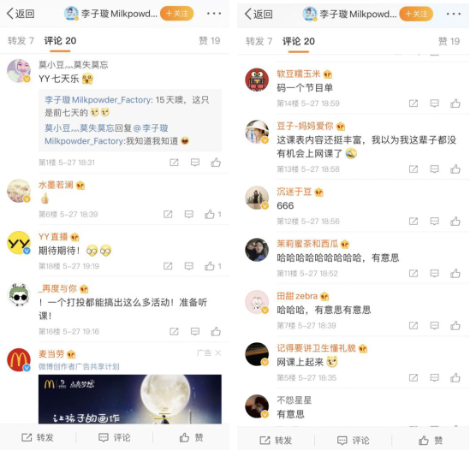476x450 pixels.
Task: Like the 茉莉蜜茶和西瓜 comment
Action: pyautogui.click(x=455, y=274)
